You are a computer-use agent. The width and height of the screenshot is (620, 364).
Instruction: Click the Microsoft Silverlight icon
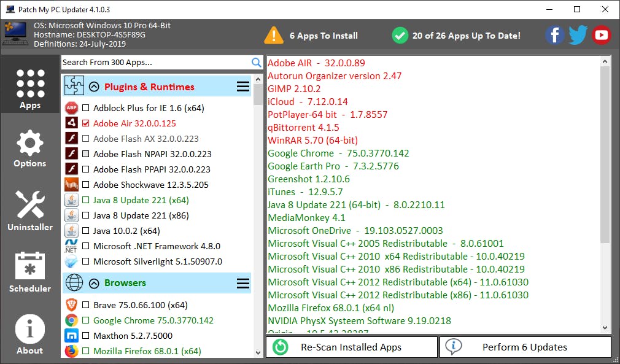[x=72, y=261]
